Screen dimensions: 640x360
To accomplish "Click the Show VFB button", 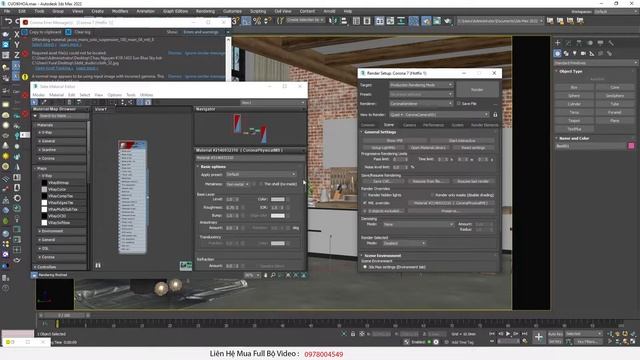I will [x=394, y=140].
